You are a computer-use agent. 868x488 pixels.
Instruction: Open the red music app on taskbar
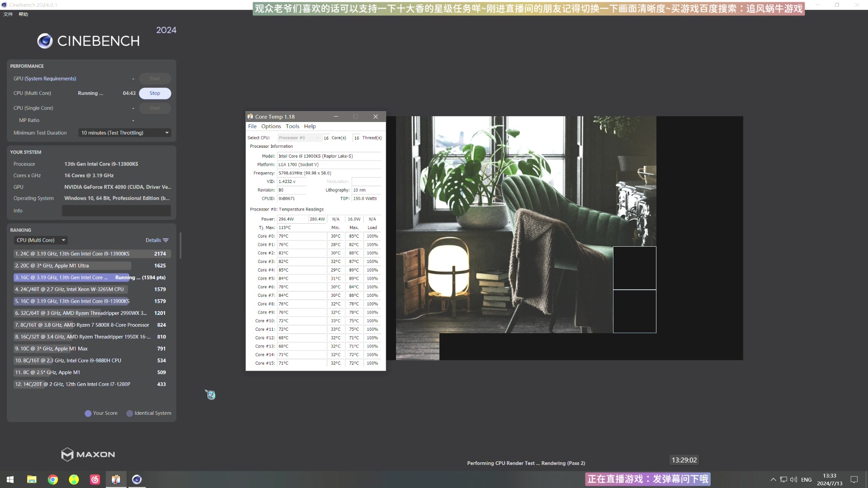pos(95,479)
